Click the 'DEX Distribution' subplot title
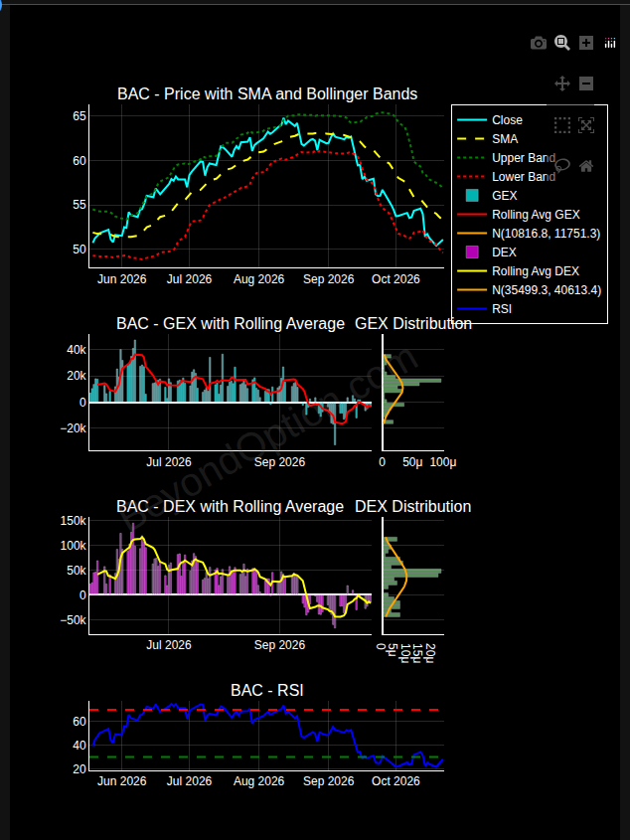Image resolution: width=630 pixels, height=840 pixels. (x=413, y=506)
